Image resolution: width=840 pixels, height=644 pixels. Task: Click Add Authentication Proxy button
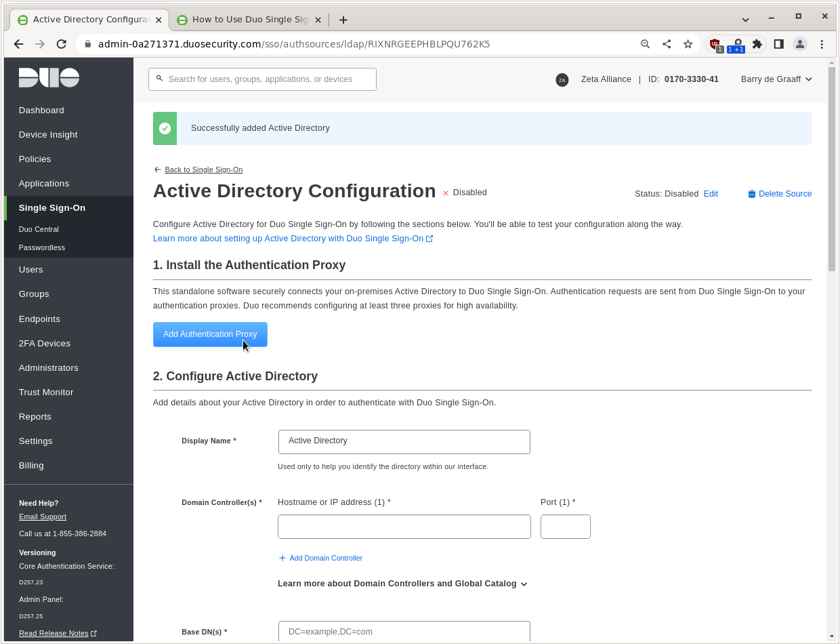(210, 334)
